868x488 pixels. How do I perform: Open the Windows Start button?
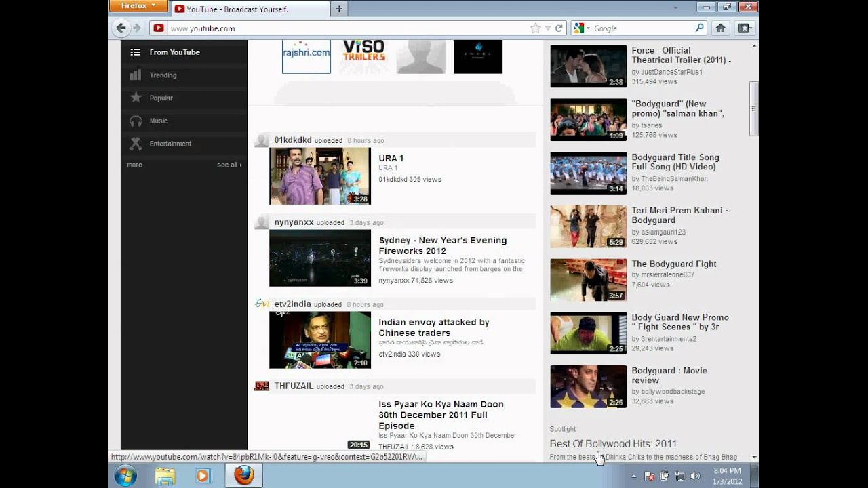125,476
